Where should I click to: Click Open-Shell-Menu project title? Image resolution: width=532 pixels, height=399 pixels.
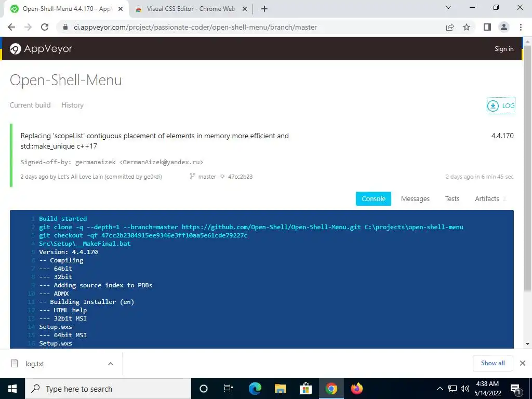[65, 81]
